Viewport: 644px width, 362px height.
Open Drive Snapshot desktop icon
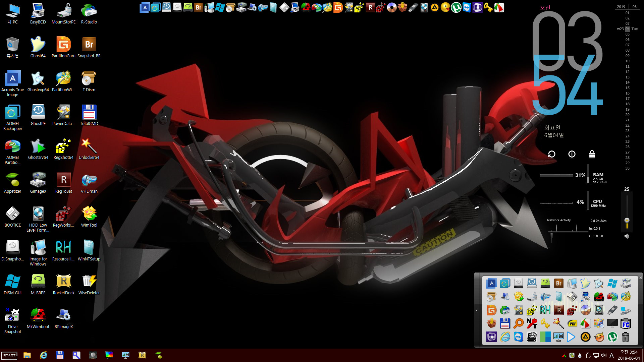[13, 321]
